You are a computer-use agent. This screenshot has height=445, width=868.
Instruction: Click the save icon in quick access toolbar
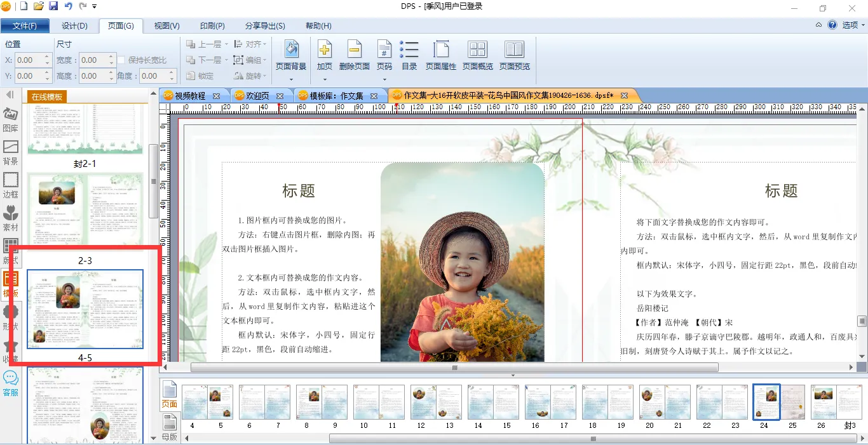point(53,6)
